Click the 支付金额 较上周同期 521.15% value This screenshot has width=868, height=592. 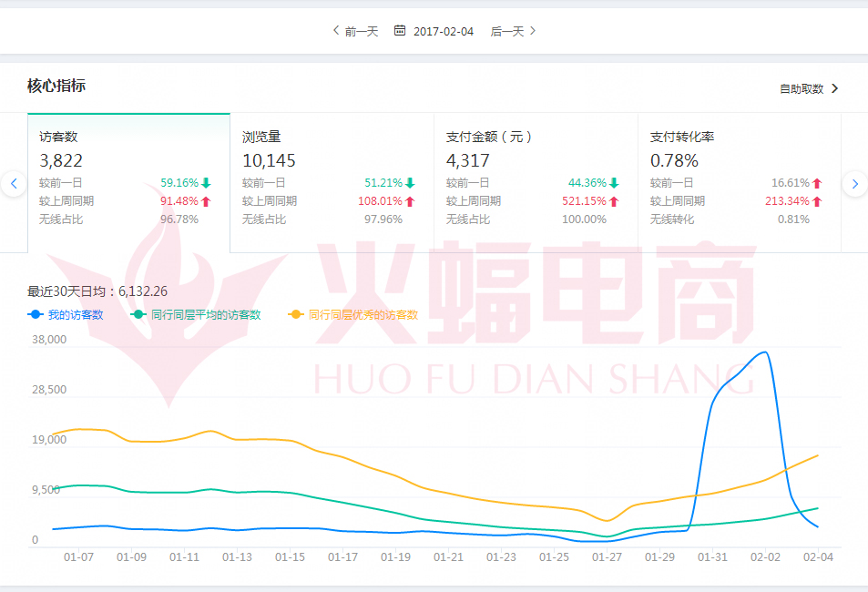(584, 201)
